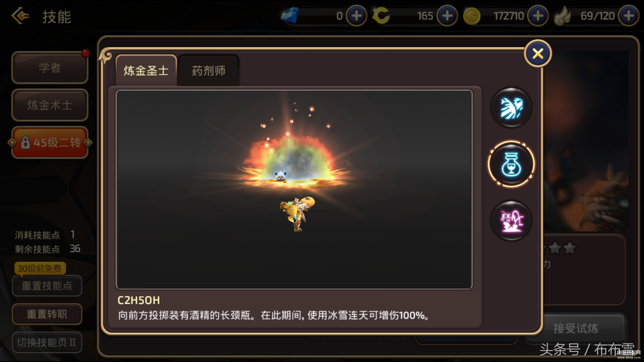This screenshot has height=362, width=644.
Task: Click the 重置技能点 button
Action: (x=47, y=286)
